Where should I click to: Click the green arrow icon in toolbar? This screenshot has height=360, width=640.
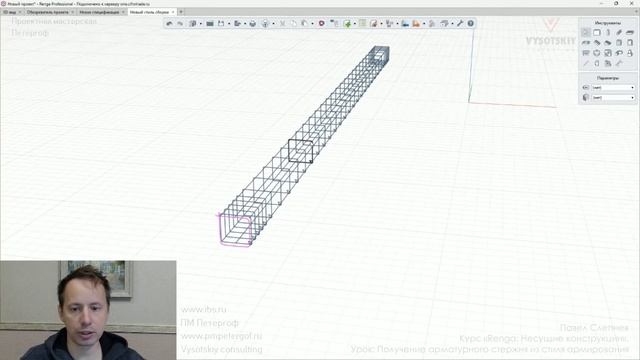coord(347,24)
